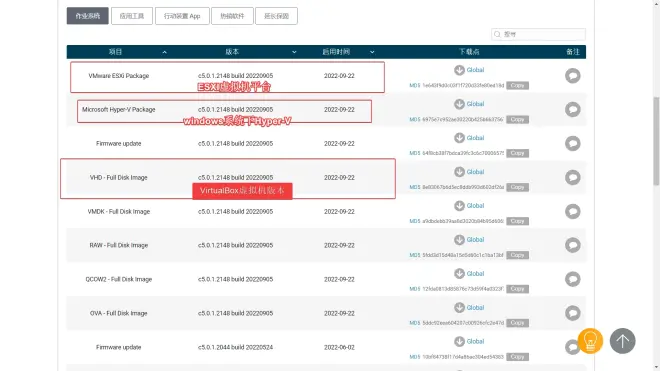Open note bubble for RAW - Full Disk Image

(572, 245)
